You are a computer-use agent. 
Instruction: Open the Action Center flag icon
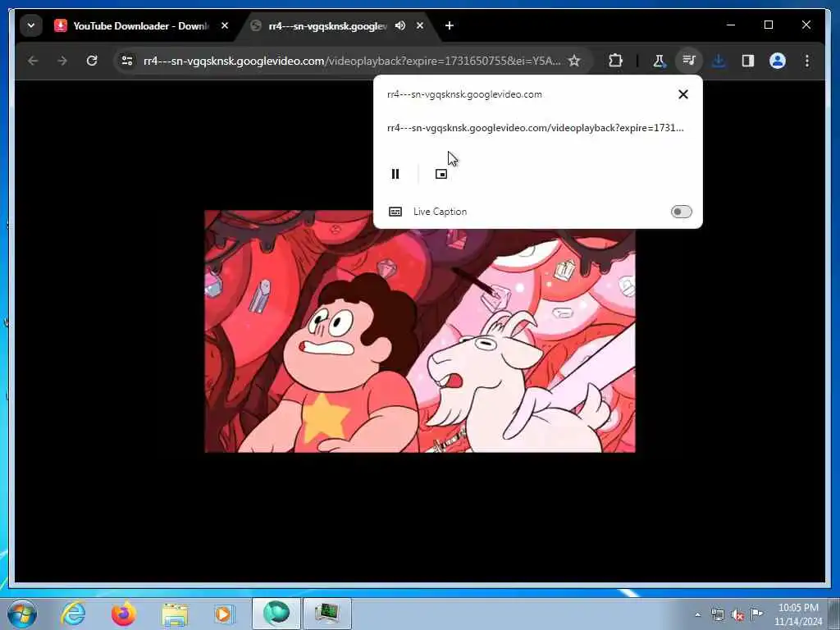click(756, 614)
